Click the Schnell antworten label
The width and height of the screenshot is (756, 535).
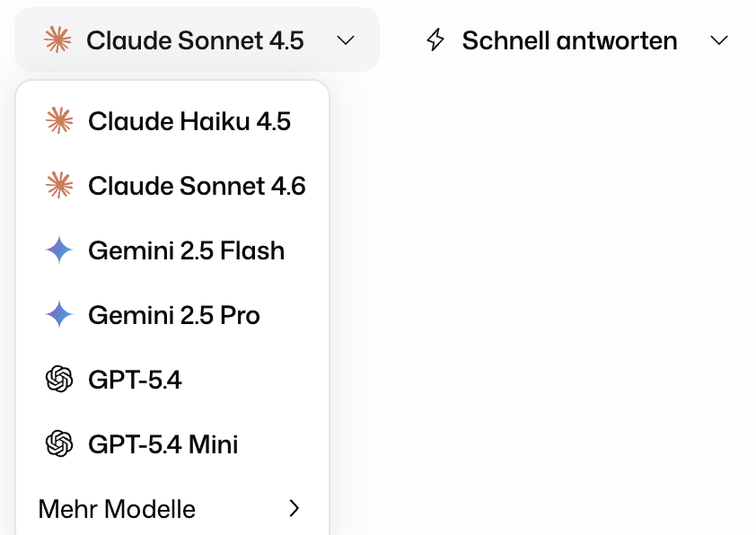pos(568,40)
